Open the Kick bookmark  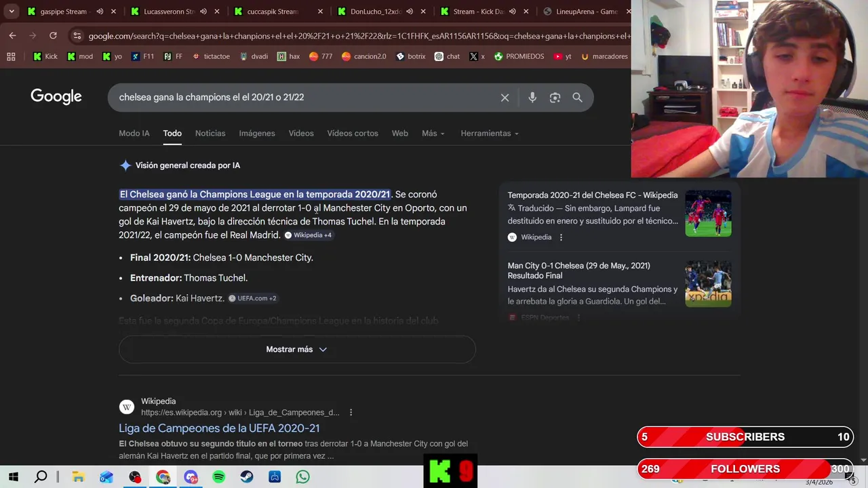pos(45,56)
